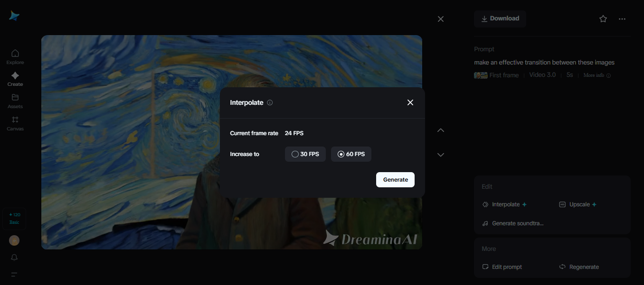The width and height of the screenshot is (644, 285).
Task: Click the Generate button
Action: point(395,180)
